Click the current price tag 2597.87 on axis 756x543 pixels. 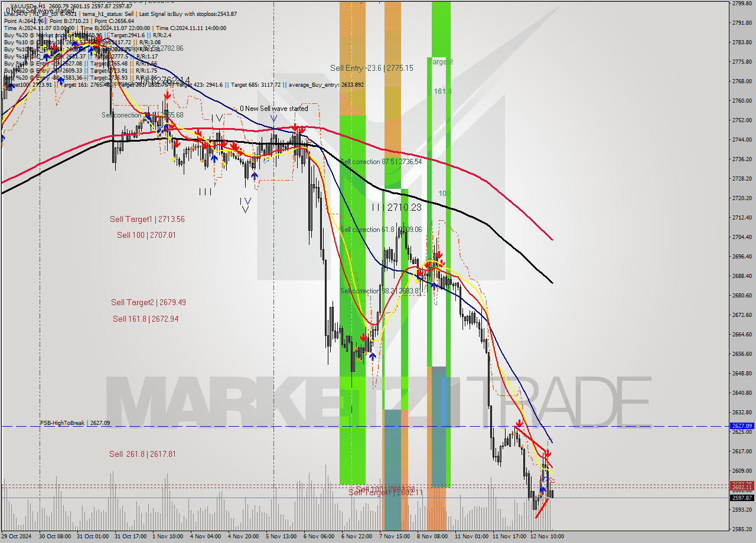pyautogui.click(x=742, y=498)
